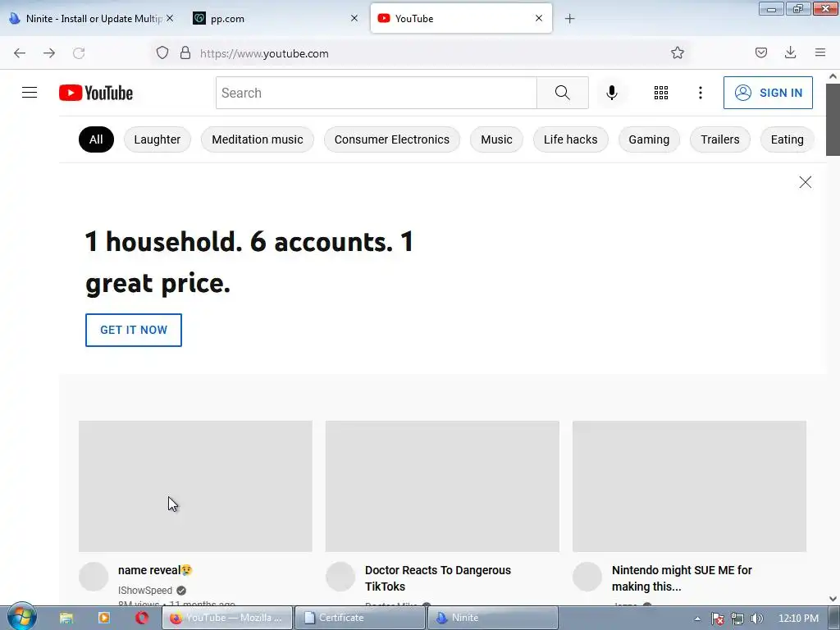The image size is (840, 630).
Task: Click the SIGN IN button
Action: pos(768,93)
